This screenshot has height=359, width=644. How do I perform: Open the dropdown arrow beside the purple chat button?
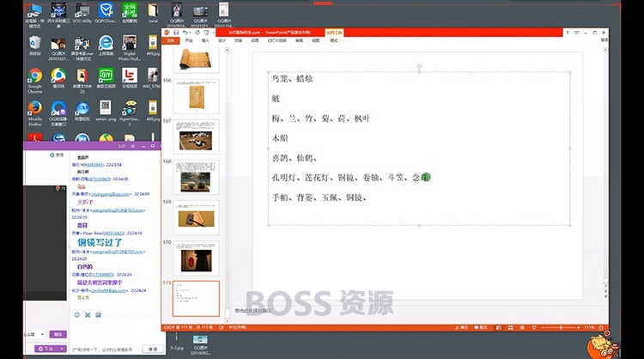pos(62,349)
